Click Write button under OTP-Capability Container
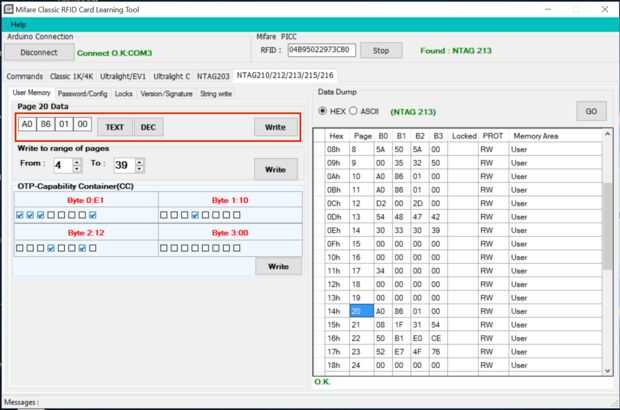The width and height of the screenshot is (620, 410). click(278, 266)
